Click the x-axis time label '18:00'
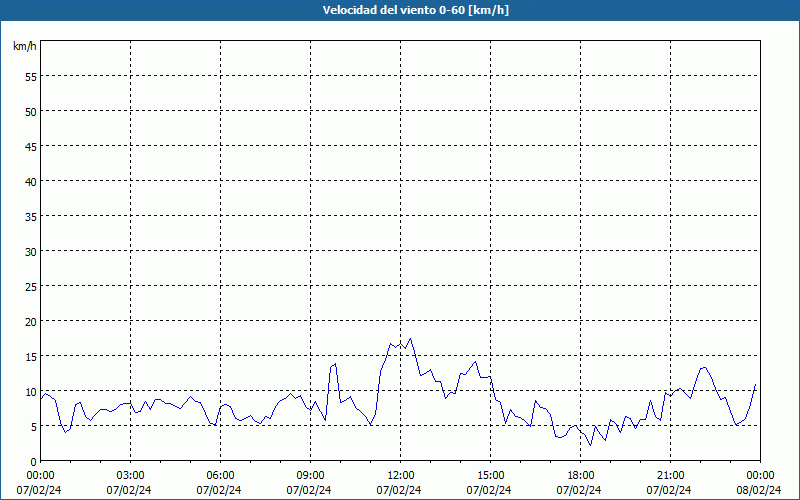 point(581,476)
